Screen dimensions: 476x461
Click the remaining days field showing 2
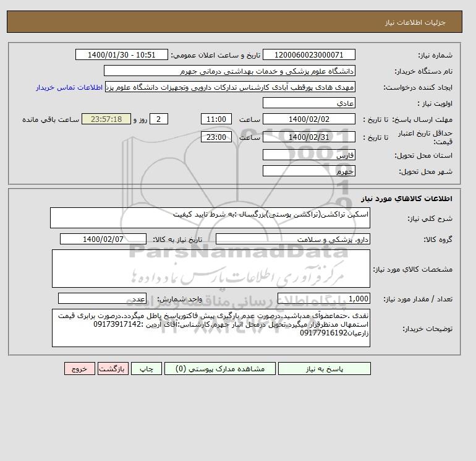158,119
